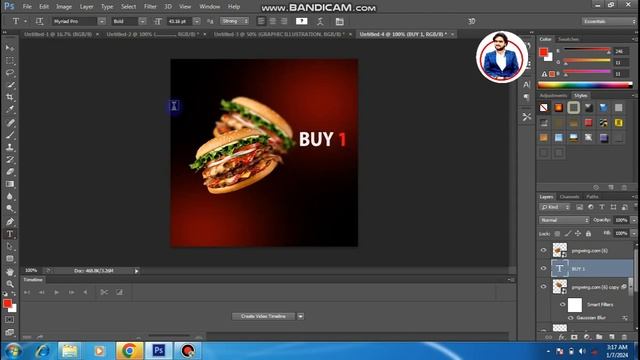Select the Eraser tool

click(10, 172)
